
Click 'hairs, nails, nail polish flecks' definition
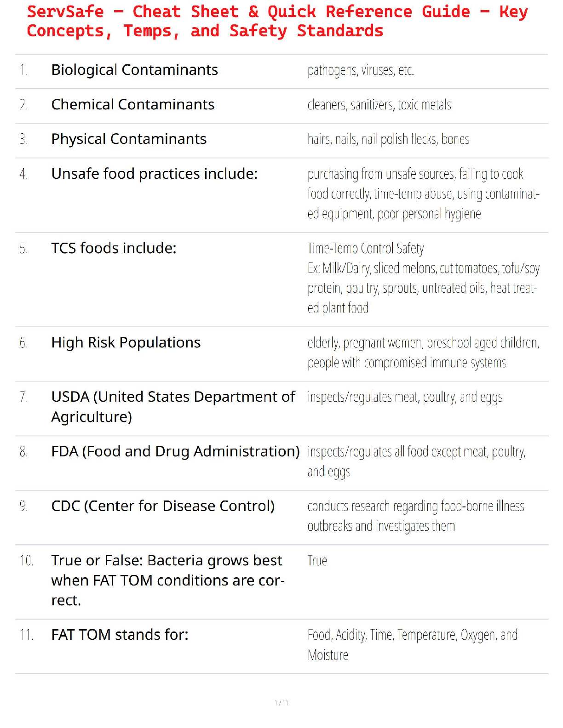click(x=388, y=139)
